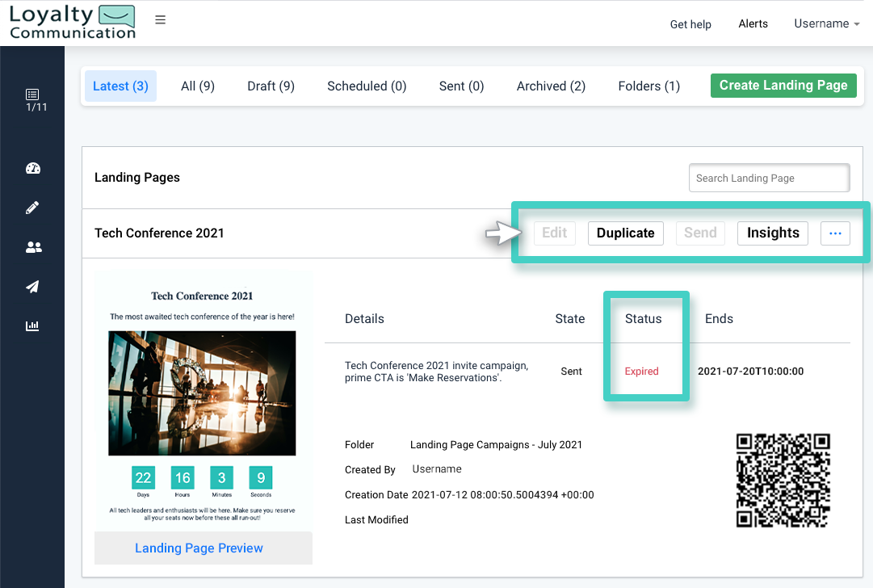
Task: Focus the Search Landing Page field
Action: point(770,178)
